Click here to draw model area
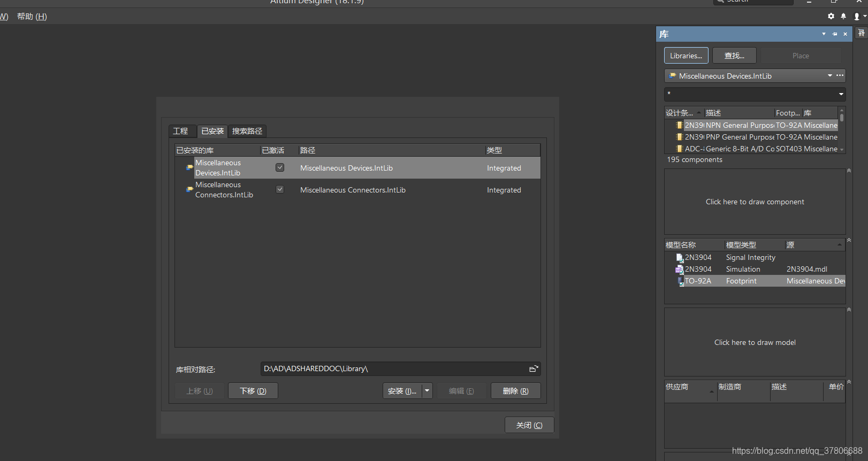Viewport: 868px width, 461px height. point(755,342)
